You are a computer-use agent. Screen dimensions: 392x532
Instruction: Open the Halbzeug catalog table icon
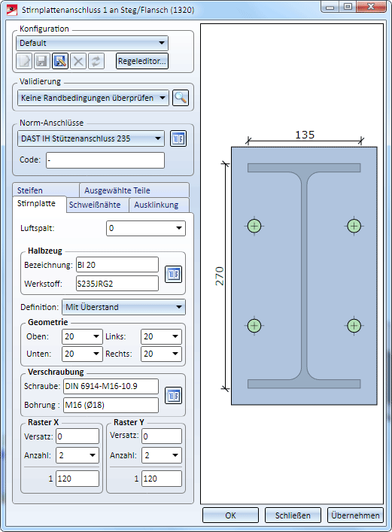174,274
